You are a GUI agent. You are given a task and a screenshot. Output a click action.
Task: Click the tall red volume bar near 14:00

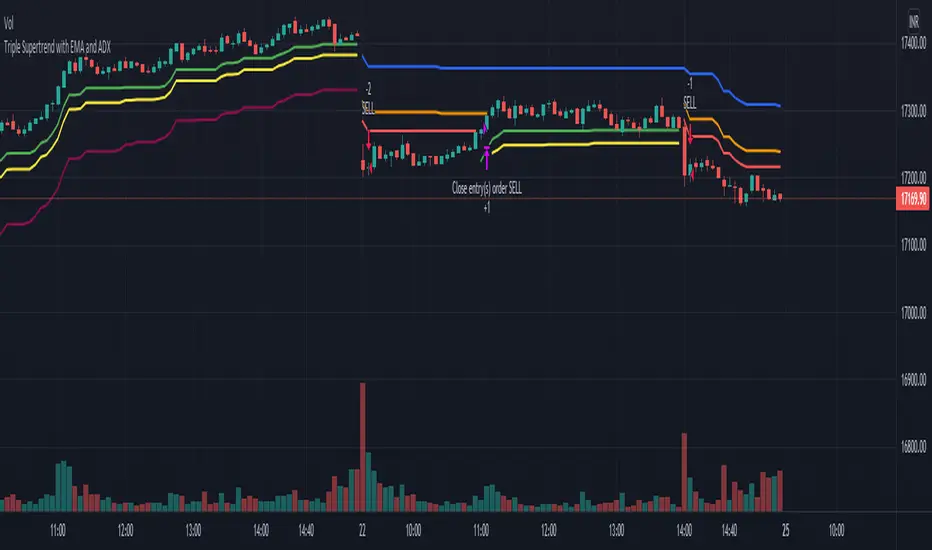(684, 470)
